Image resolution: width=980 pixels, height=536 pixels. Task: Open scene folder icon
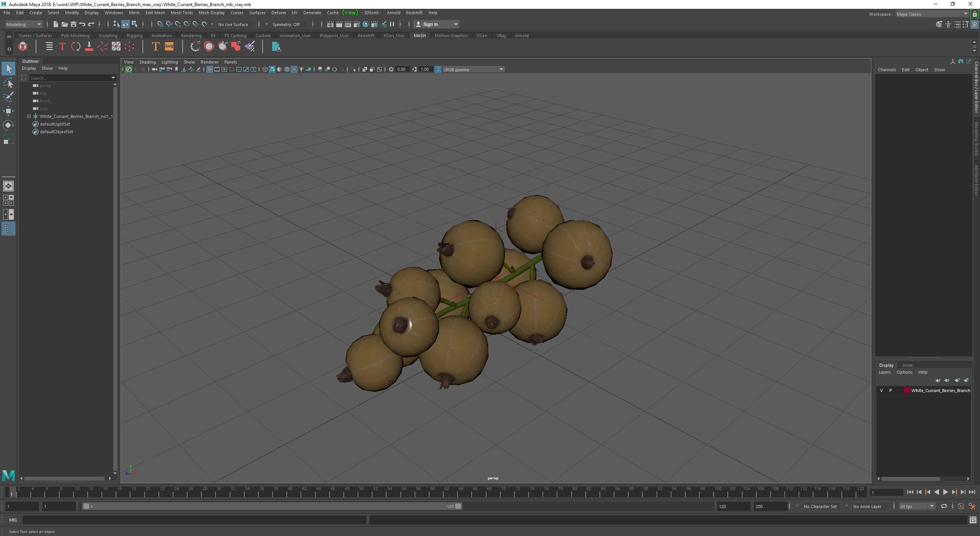[x=65, y=24]
